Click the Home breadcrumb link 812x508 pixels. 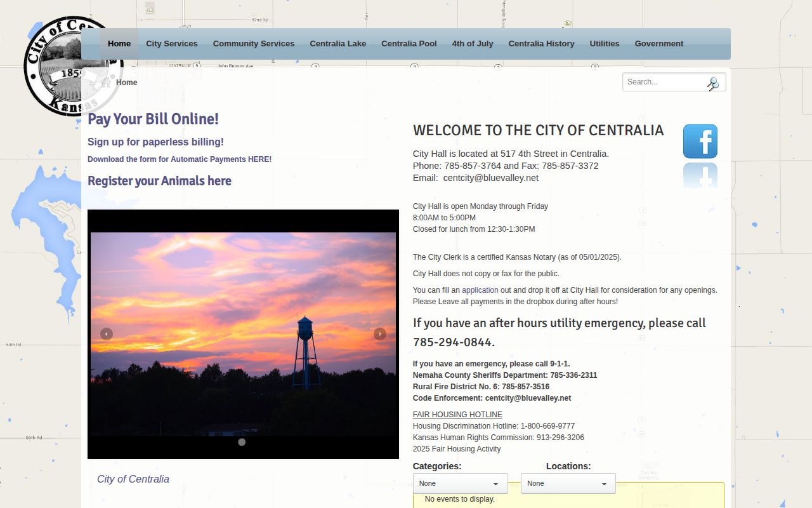click(126, 83)
